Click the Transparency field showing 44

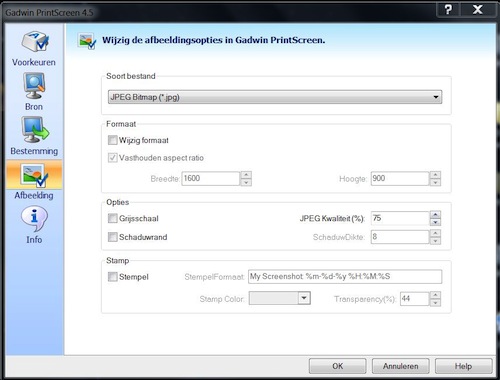coord(414,298)
